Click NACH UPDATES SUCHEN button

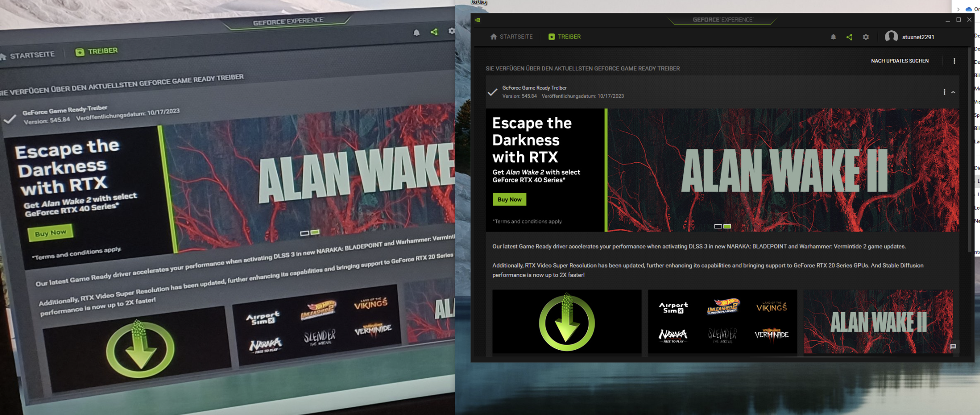tap(900, 61)
